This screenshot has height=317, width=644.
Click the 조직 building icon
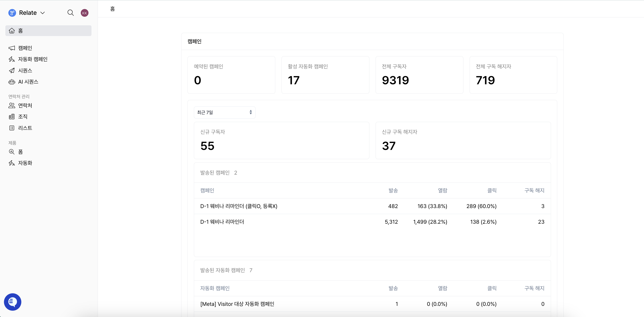[x=12, y=117]
